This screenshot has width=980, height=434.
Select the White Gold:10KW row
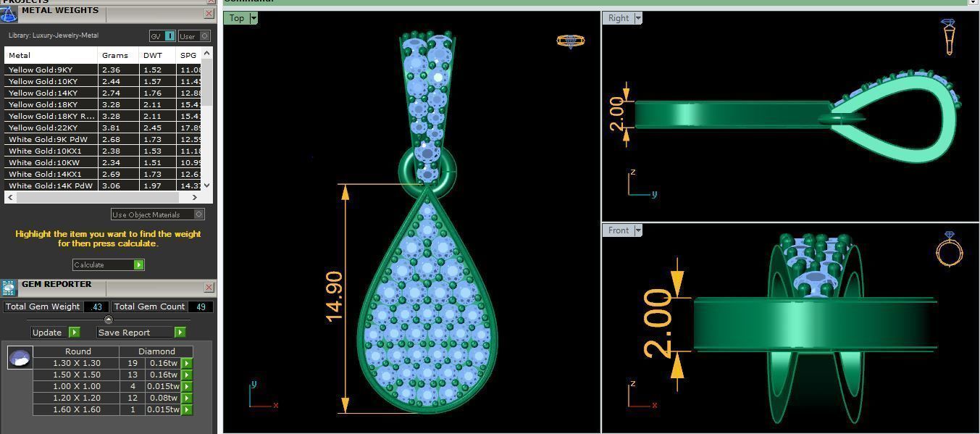coord(103,162)
